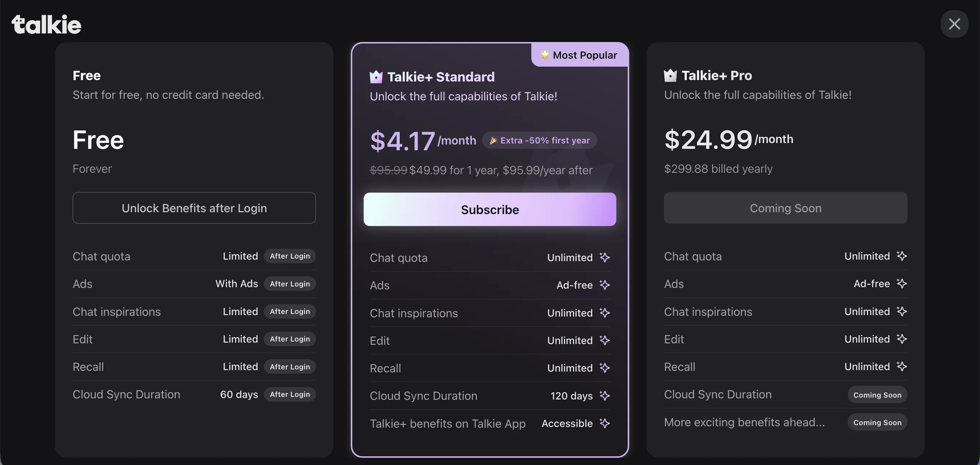
Task: Click Cloud Sync Duration label in Pro plan
Action: pos(718,394)
